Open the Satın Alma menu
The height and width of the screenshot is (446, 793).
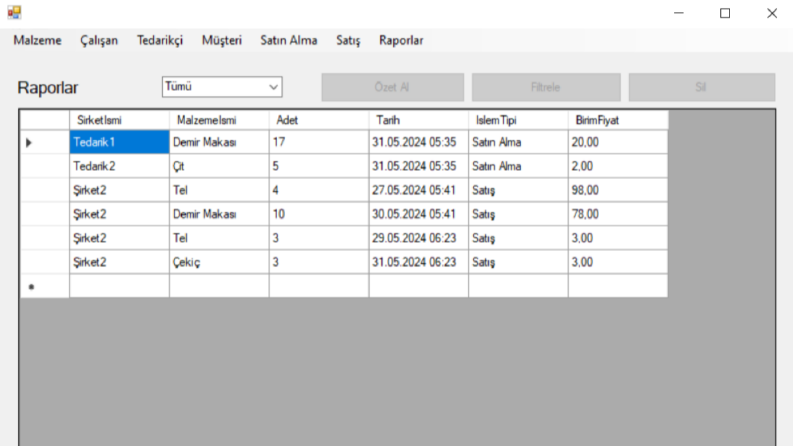point(289,40)
